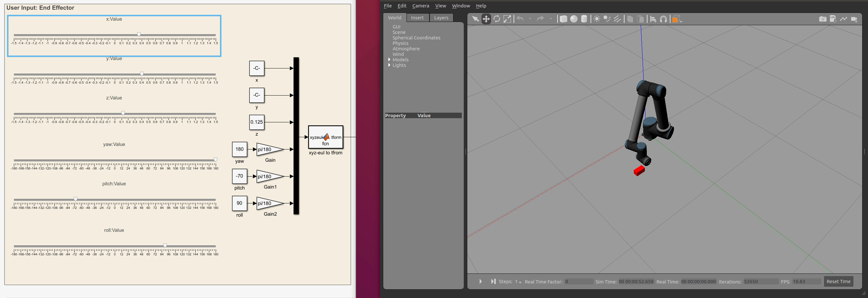The image size is (868, 298).
Task: Insert a box shape
Action: pyautogui.click(x=563, y=19)
